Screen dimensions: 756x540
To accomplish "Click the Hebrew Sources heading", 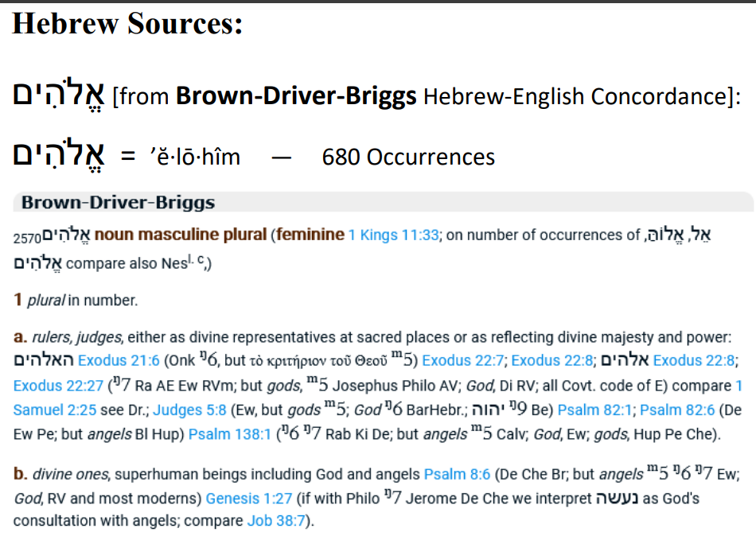I will tap(127, 24).
